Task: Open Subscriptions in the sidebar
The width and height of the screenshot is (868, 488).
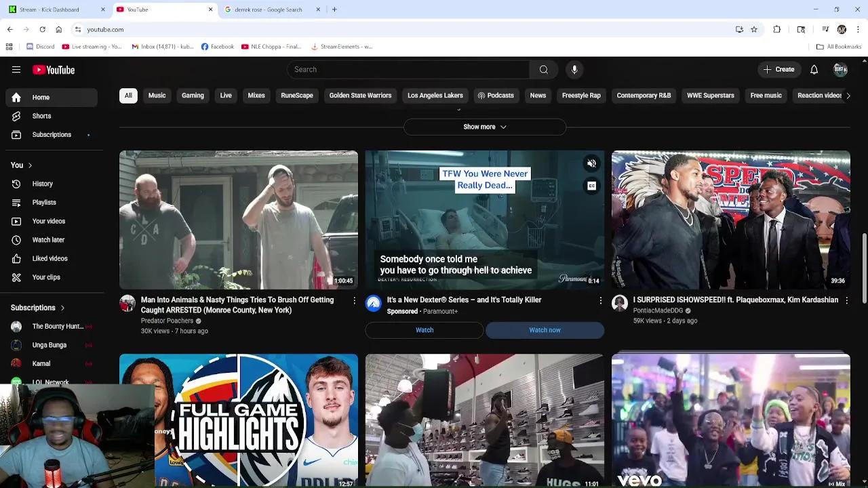Action: click(x=52, y=135)
